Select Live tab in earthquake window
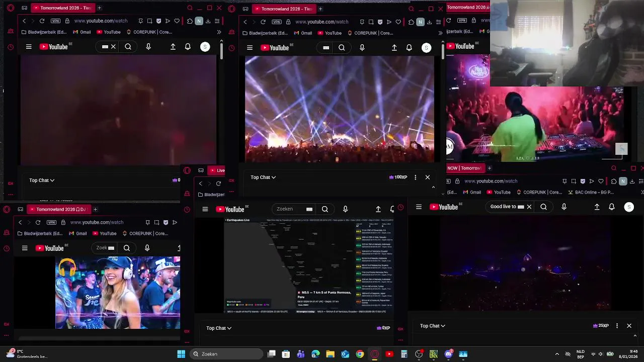Image resolution: width=644 pixels, height=362 pixels. (217, 170)
